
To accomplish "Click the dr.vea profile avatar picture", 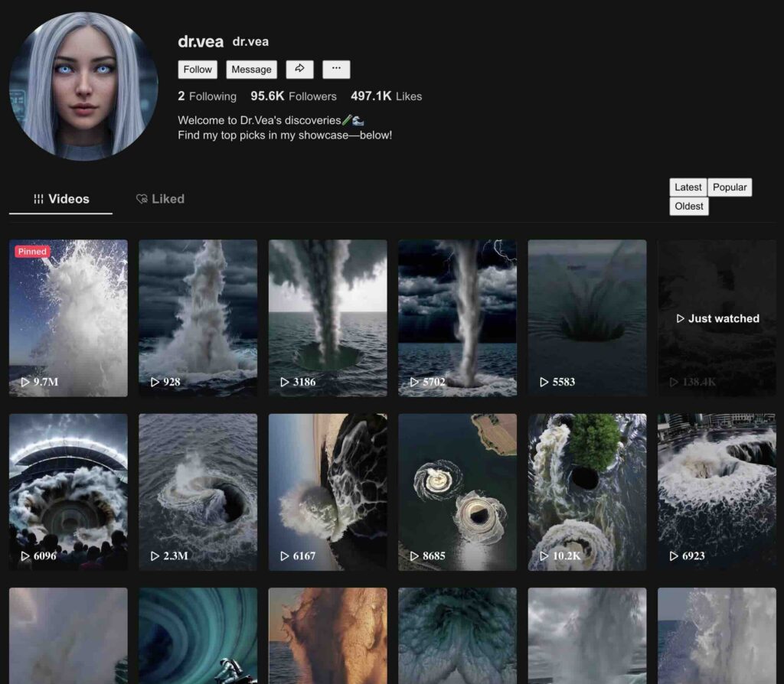I will 83,86.
